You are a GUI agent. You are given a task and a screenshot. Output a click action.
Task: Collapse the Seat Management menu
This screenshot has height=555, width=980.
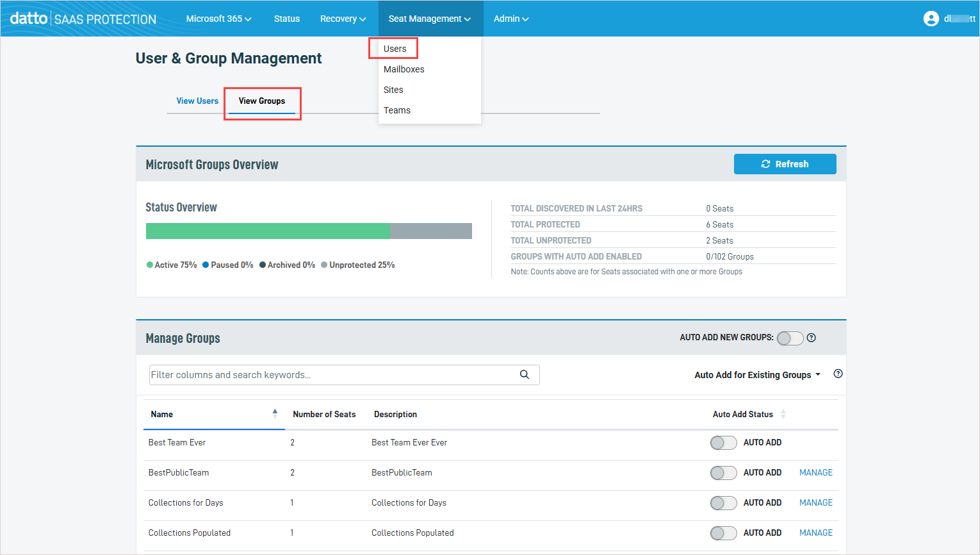coord(430,19)
